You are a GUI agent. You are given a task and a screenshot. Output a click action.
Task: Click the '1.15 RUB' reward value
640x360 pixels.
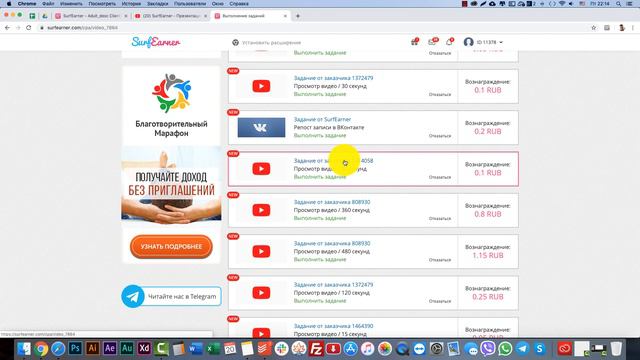488,256
